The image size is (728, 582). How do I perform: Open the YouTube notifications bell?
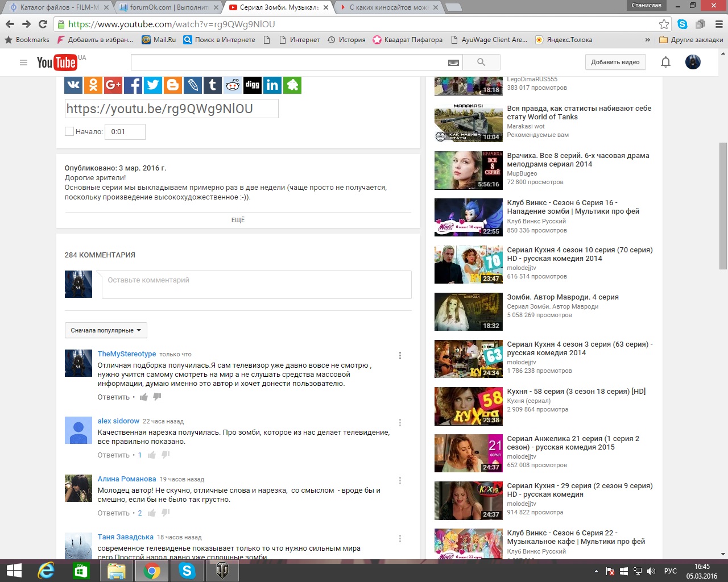pyautogui.click(x=665, y=62)
